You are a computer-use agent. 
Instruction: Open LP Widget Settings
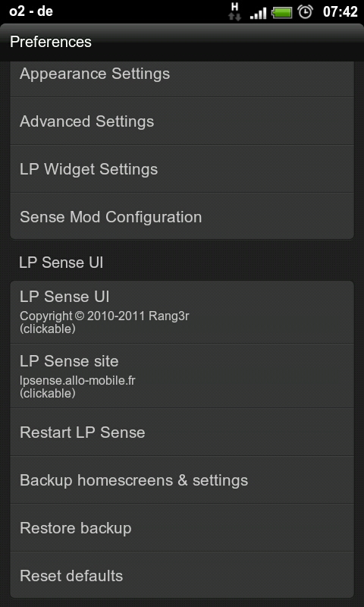[x=182, y=169]
